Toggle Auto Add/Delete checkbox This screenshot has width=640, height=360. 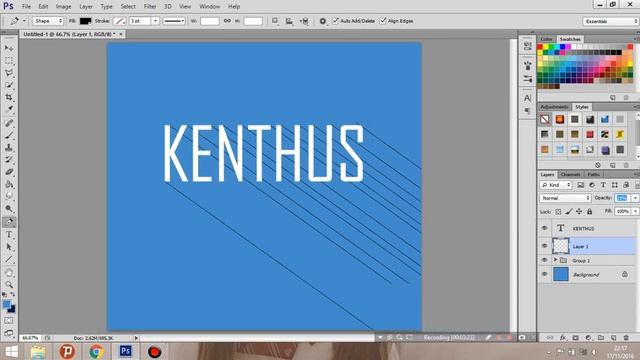336,21
